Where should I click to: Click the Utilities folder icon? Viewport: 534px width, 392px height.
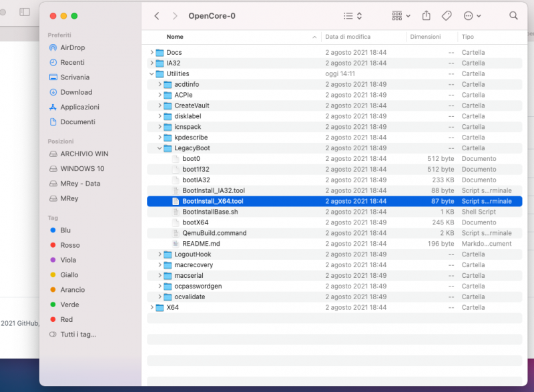coord(160,73)
